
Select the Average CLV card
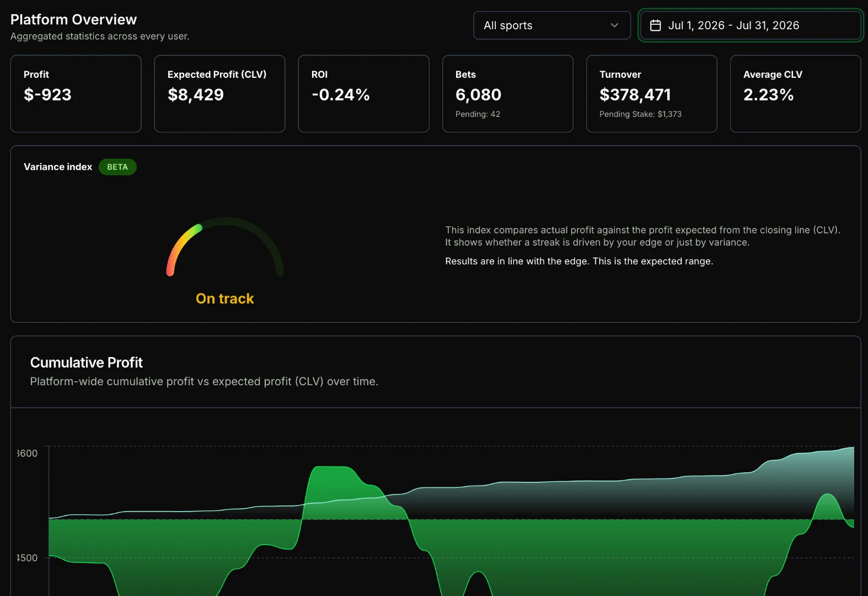coord(795,94)
